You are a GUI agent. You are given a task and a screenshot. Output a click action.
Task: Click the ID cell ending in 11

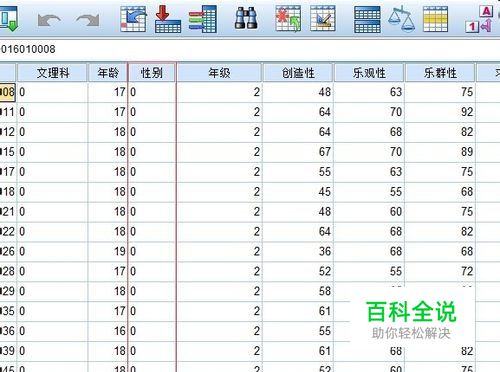point(8,112)
